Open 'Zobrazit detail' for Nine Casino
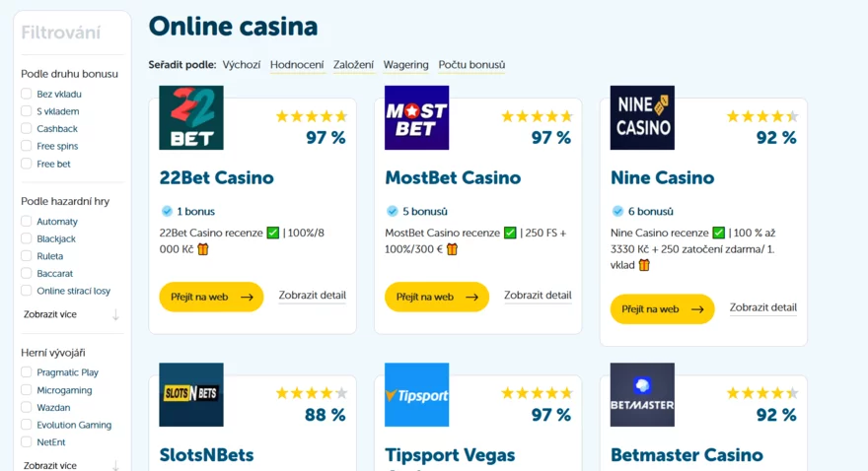This screenshot has height=471, width=868. 762,307
